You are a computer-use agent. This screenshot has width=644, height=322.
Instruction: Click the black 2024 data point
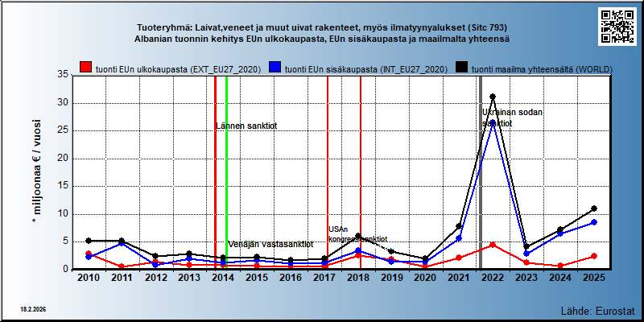tap(560, 229)
